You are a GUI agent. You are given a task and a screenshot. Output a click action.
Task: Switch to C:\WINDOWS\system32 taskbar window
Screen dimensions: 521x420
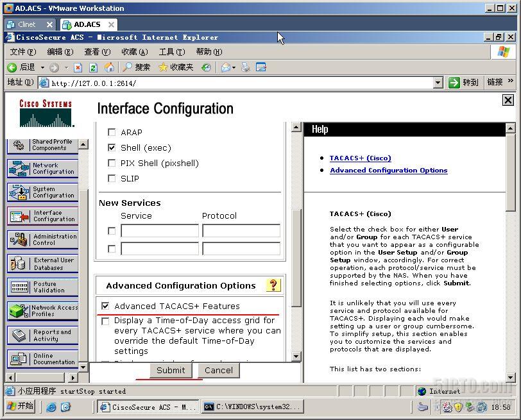click(x=252, y=407)
